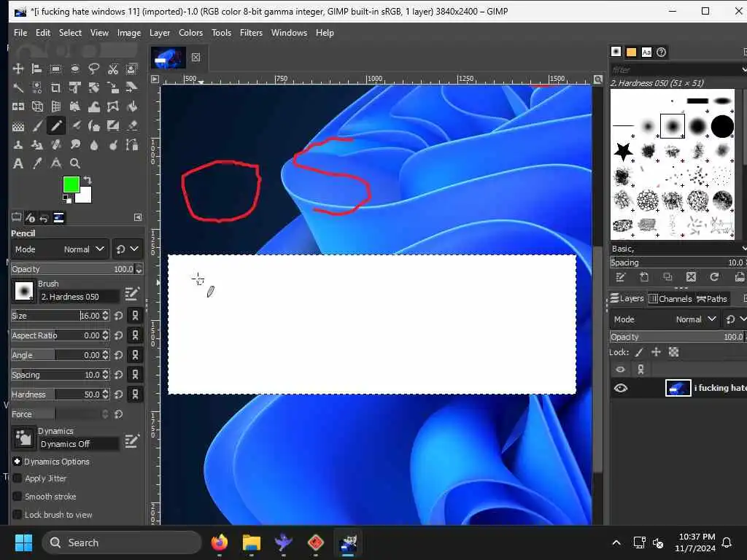Switch to the Channels tab
The height and width of the screenshot is (560, 747).
tap(670, 298)
